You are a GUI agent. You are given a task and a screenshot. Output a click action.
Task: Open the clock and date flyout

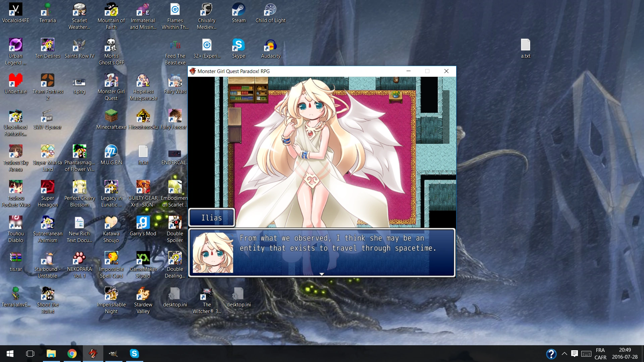(625, 354)
